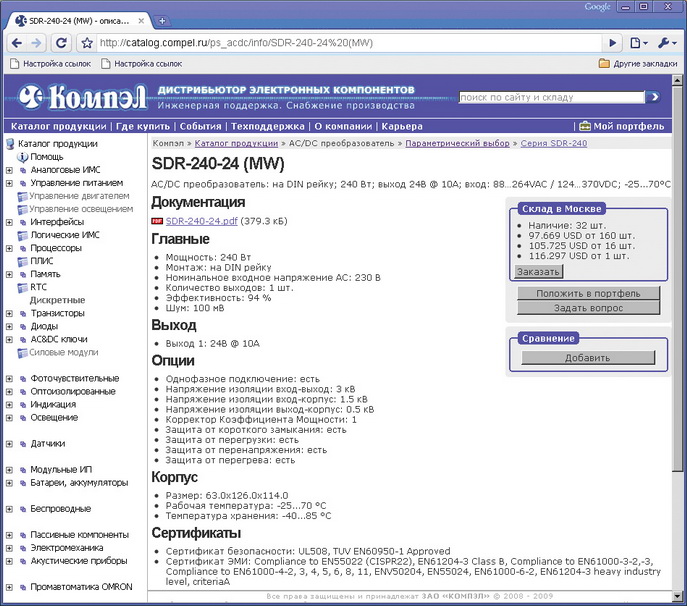The height and width of the screenshot is (606, 687).
Task: Select Беспроводные in the sidebar tree
Action: click(60, 509)
